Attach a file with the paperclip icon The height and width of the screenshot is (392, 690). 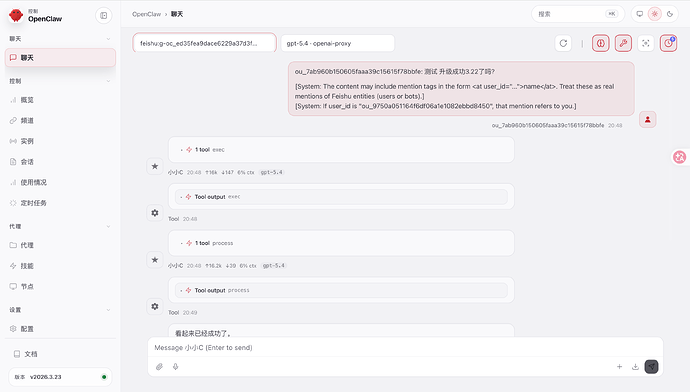(159, 366)
